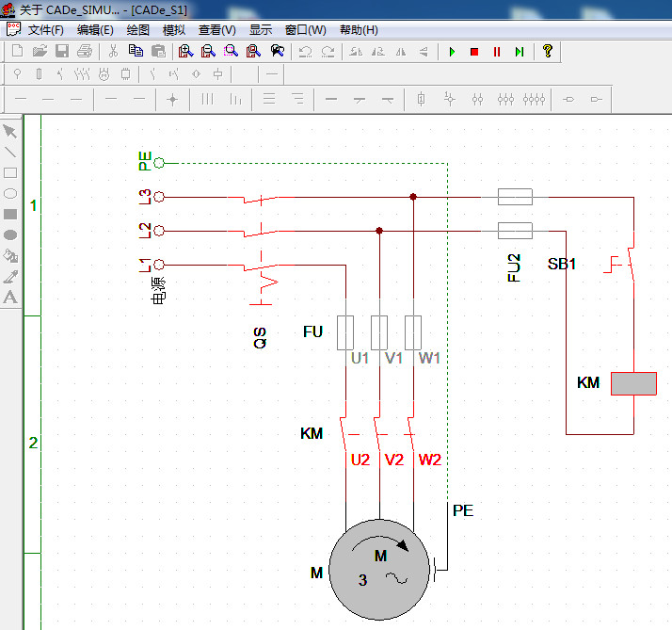Click the V2 wire label
This screenshot has height=630, width=672.
393,460
